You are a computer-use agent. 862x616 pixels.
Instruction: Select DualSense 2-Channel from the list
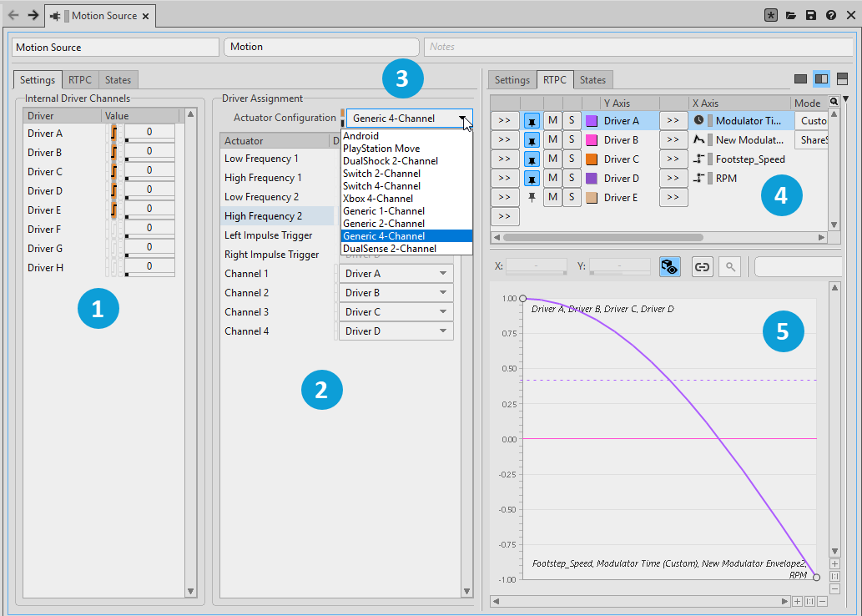point(389,249)
